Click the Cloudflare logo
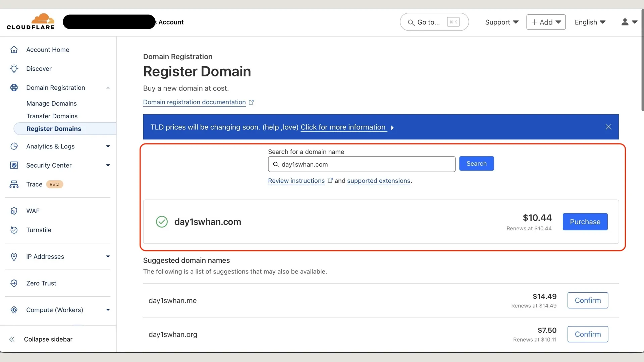The image size is (644, 362). click(x=31, y=22)
